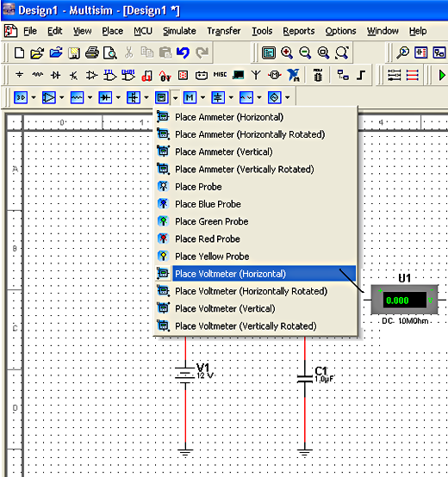
Task: Choose Place Voltmeter (Vertical)
Action: point(256,308)
